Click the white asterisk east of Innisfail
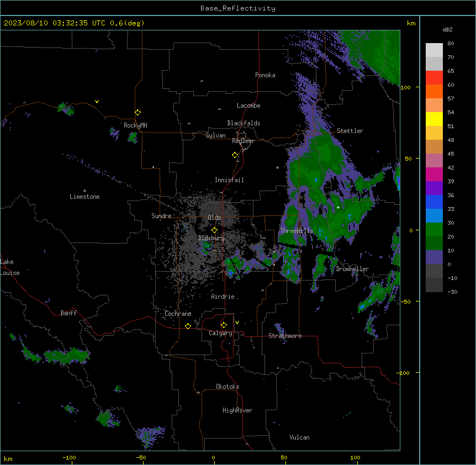Viewport: 476px width, 465px height. point(277,167)
